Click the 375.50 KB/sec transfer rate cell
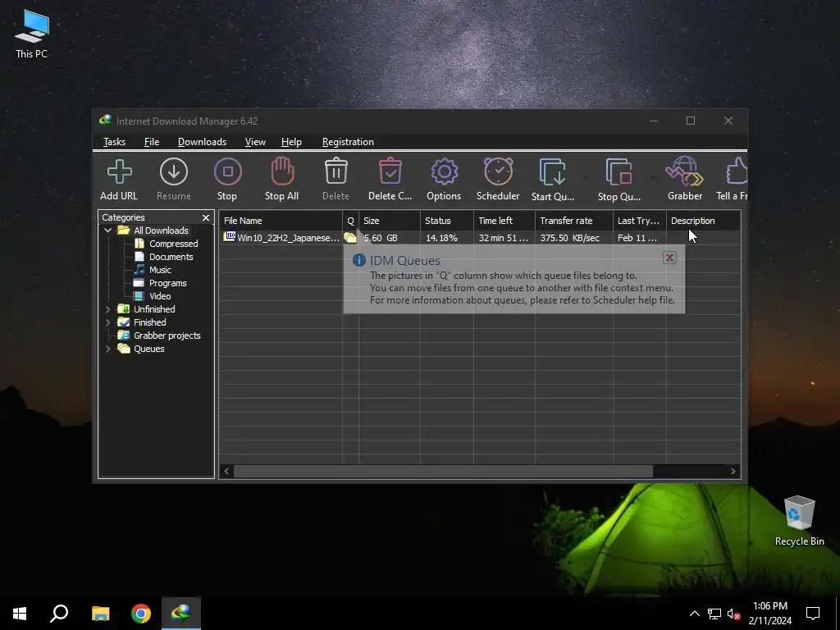 pos(570,238)
